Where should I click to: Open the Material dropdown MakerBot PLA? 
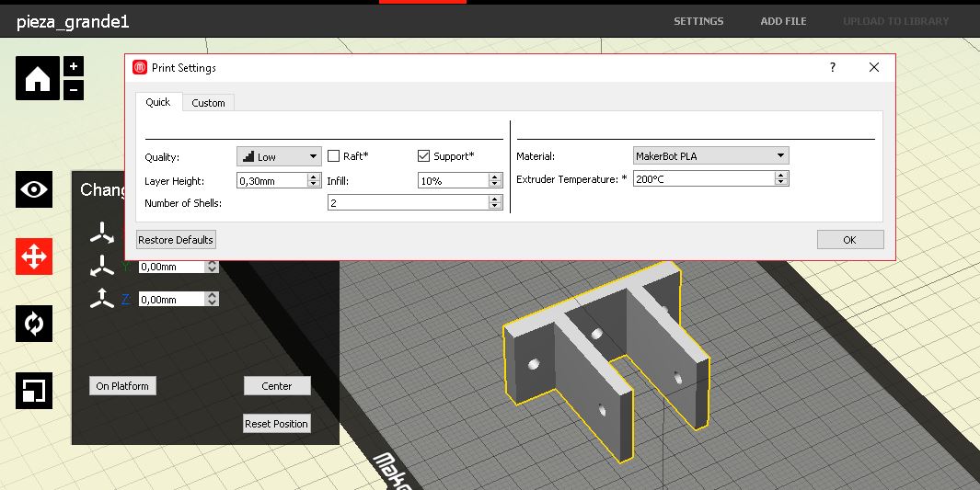(710, 155)
